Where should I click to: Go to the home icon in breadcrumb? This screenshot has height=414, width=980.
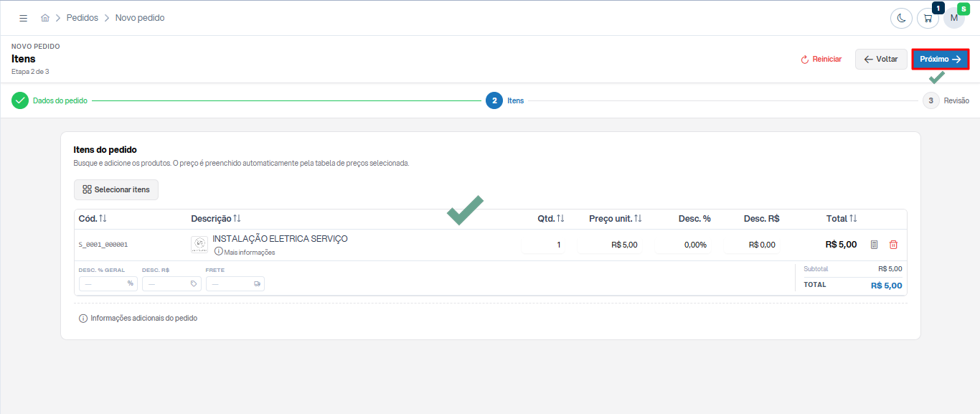pyautogui.click(x=45, y=18)
